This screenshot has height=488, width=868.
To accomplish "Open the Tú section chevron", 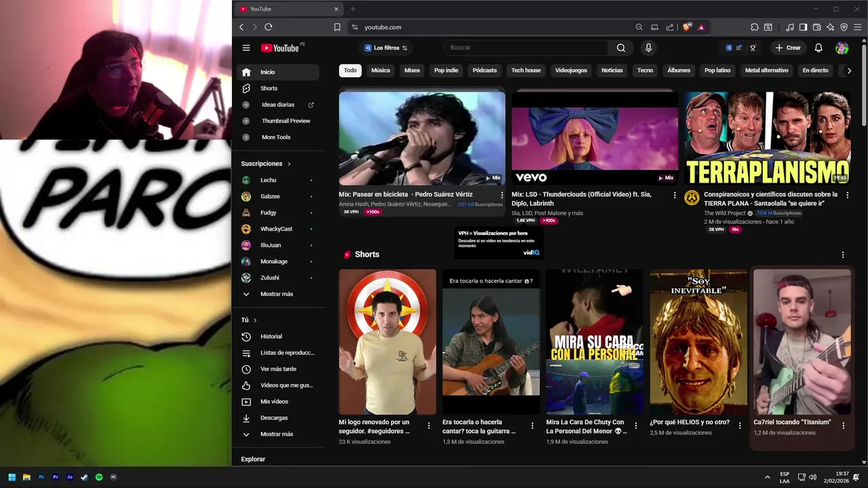I will [255, 320].
